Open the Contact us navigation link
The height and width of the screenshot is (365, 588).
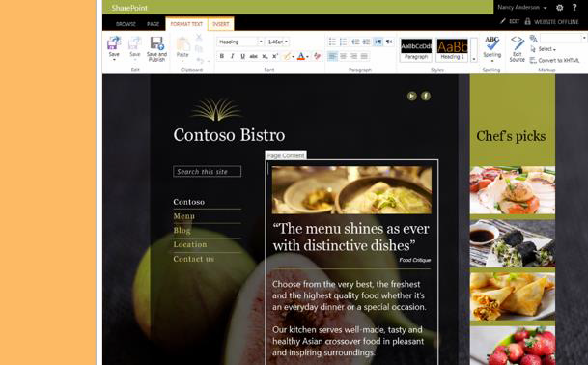(193, 259)
